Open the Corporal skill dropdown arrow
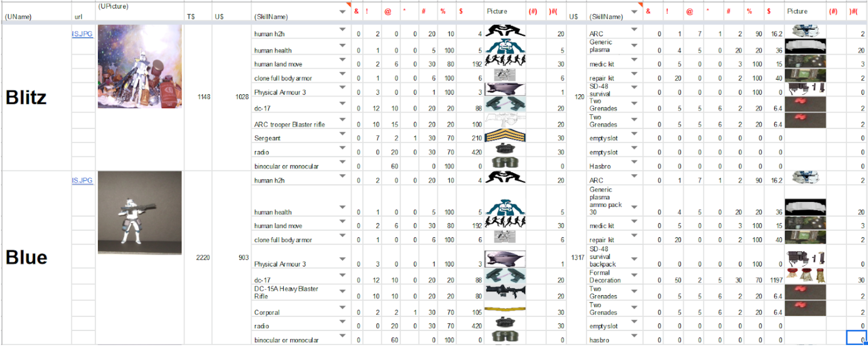 [342, 307]
